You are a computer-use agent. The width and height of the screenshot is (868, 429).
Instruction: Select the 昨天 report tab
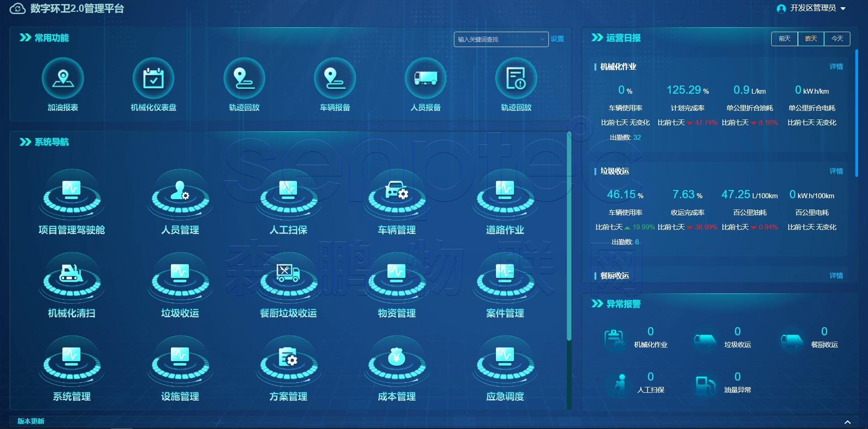click(x=811, y=39)
